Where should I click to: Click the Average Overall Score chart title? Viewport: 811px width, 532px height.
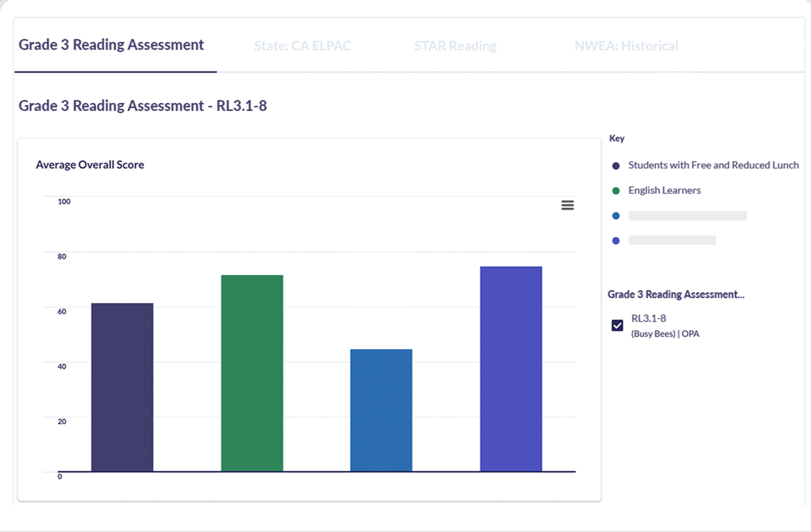90,165
